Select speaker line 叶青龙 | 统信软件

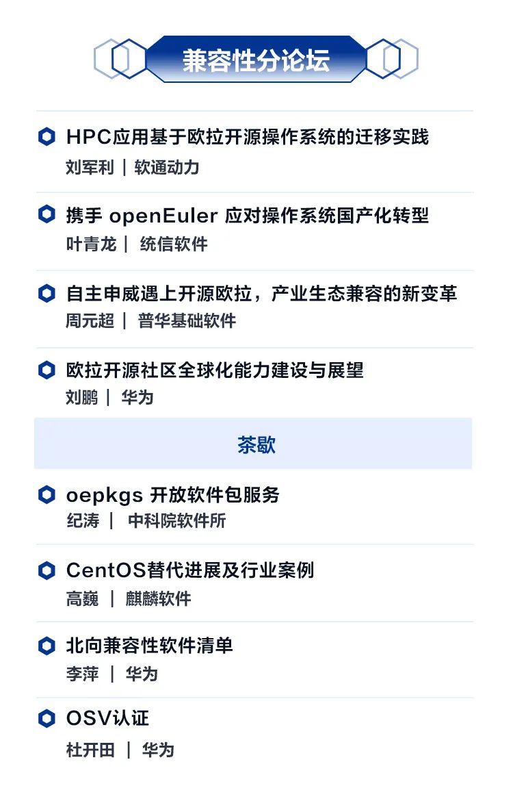[x=137, y=243]
